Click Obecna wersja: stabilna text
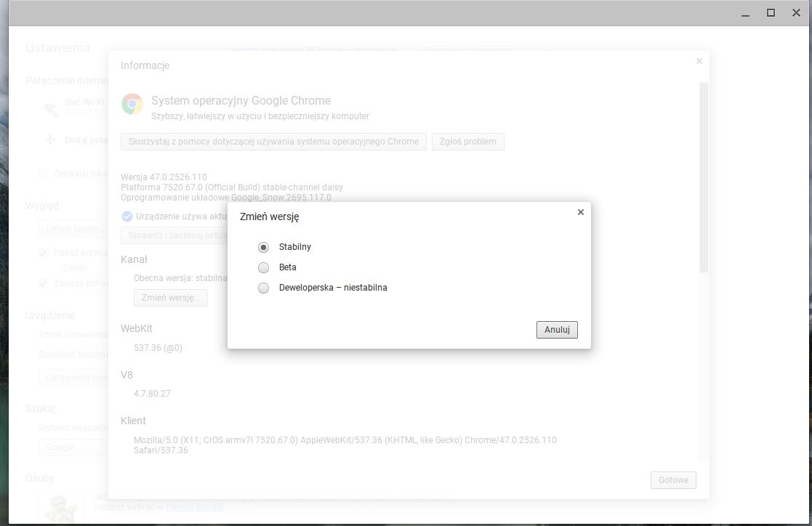812x526 pixels. click(180, 278)
